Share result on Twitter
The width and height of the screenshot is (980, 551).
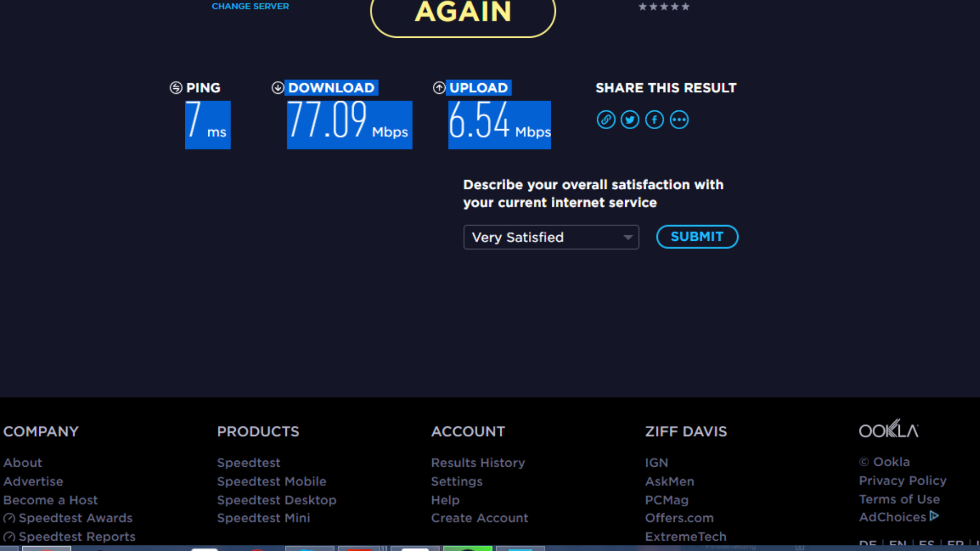(x=630, y=120)
